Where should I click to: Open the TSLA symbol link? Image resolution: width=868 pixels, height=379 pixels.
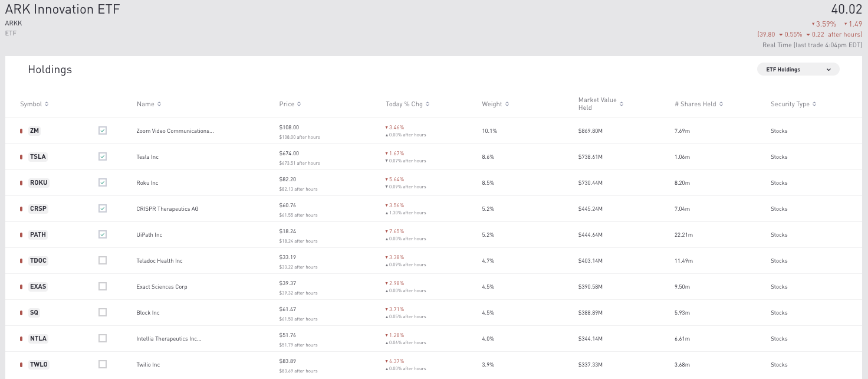click(38, 157)
